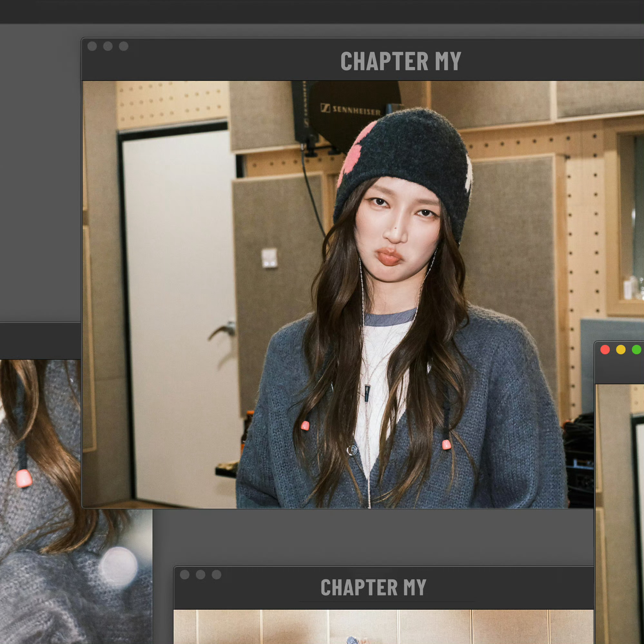The width and height of the screenshot is (644, 644).
Task: Click third gray dot of top window
Action: tap(124, 46)
